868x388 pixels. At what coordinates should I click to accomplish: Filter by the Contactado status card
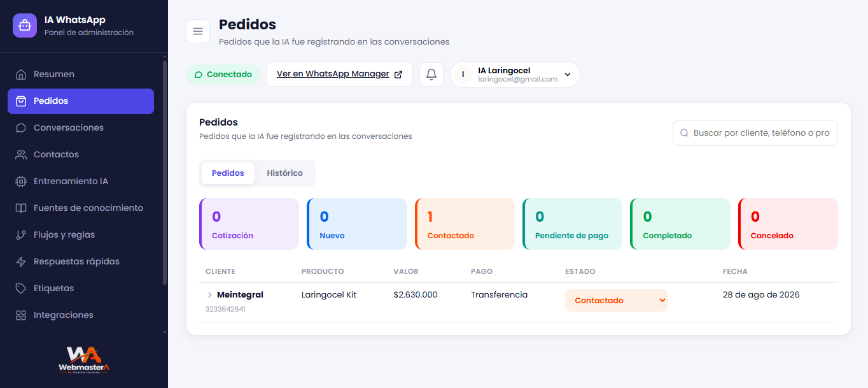coord(465,224)
